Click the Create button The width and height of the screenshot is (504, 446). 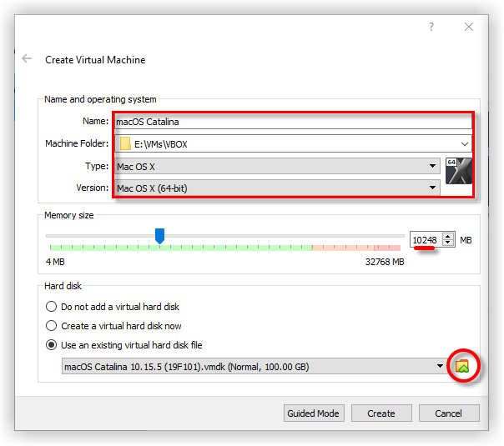click(x=381, y=413)
